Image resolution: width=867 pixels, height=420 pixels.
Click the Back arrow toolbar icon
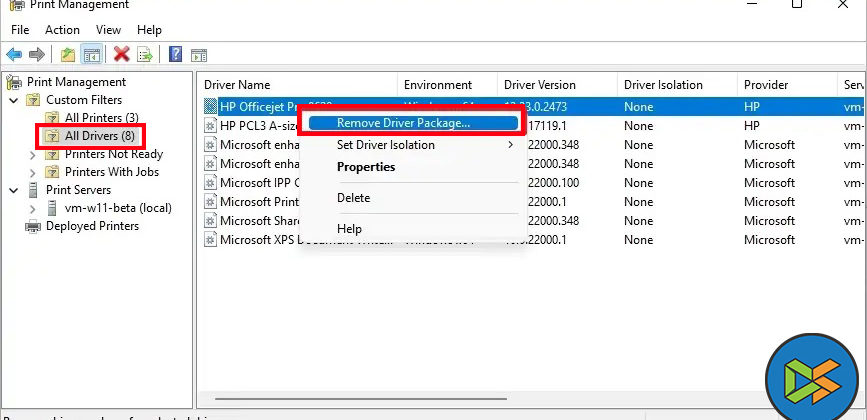14,54
